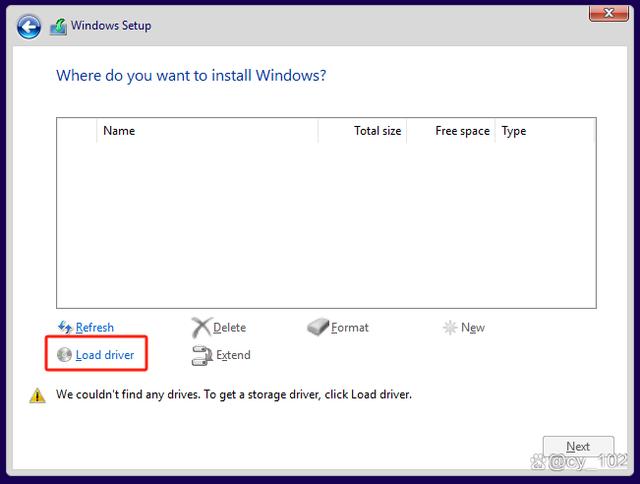Viewport: 640px width, 484px height.
Task: Click the Free space column header
Action: (x=451, y=131)
